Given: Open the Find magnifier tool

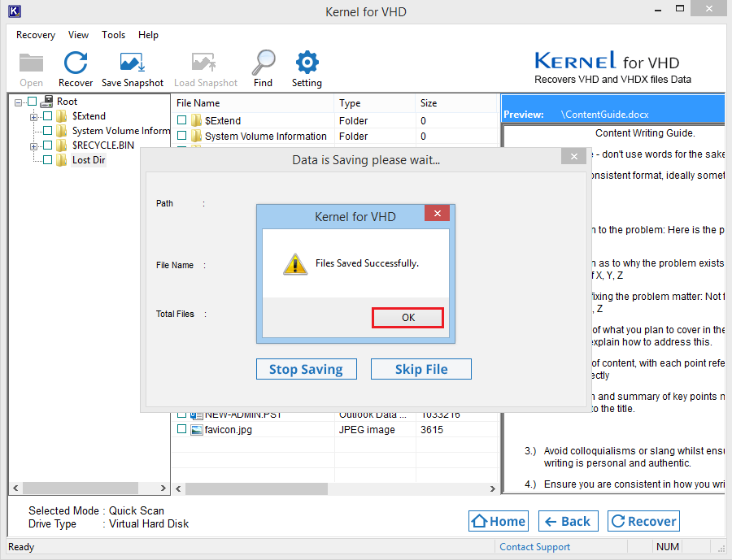Looking at the screenshot, I should tap(264, 63).
